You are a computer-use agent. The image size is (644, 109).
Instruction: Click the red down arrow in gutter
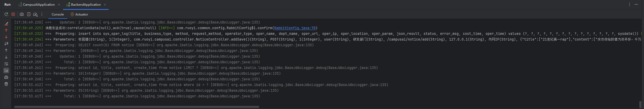point(6,37)
